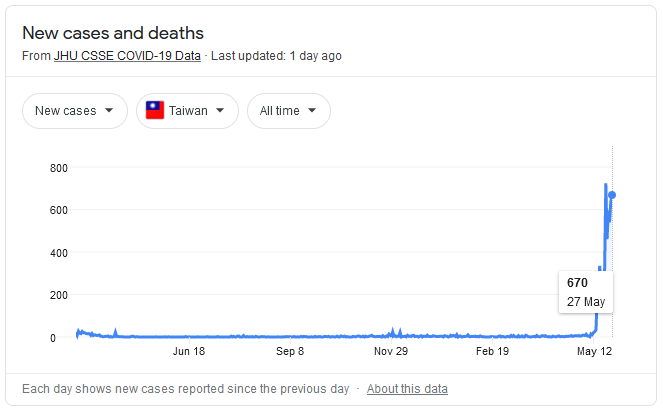Open the All time range dropdown
This screenshot has width=663, height=410.
(x=289, y=111)
